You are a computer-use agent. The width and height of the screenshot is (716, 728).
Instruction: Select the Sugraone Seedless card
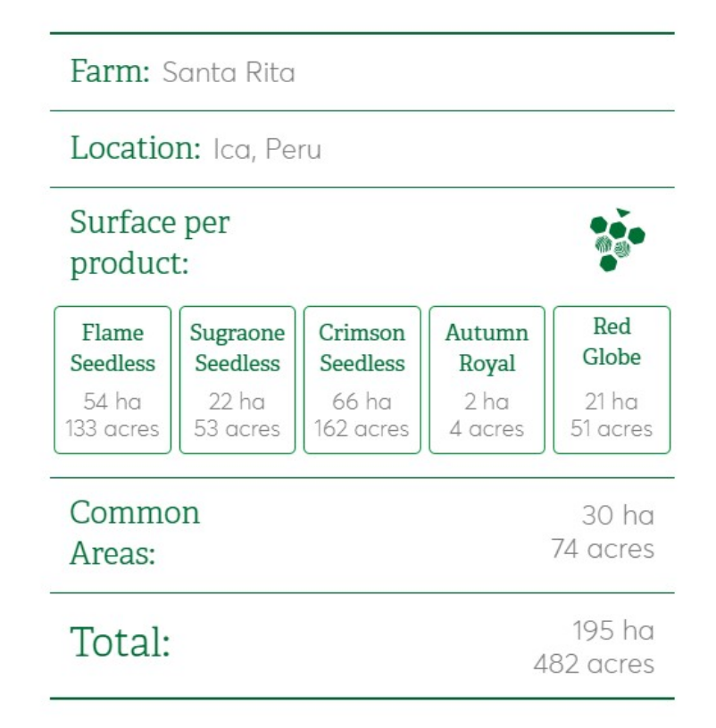click(x=237, y=380)
